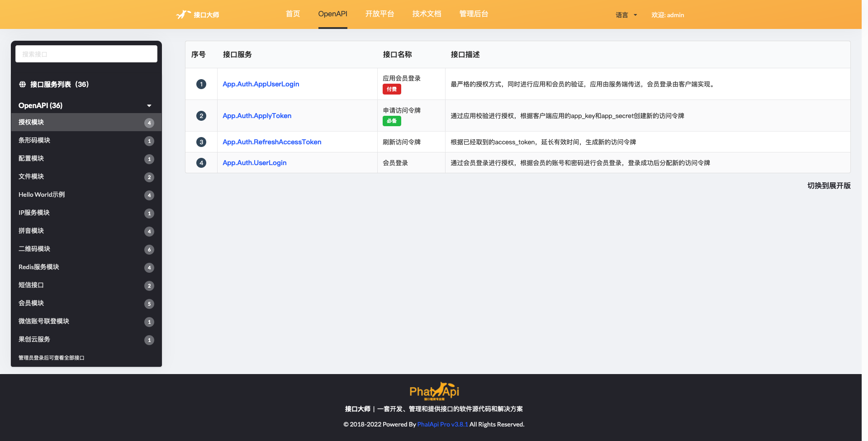Click 切换到展开版 to expand view

[x=829, y=185]
